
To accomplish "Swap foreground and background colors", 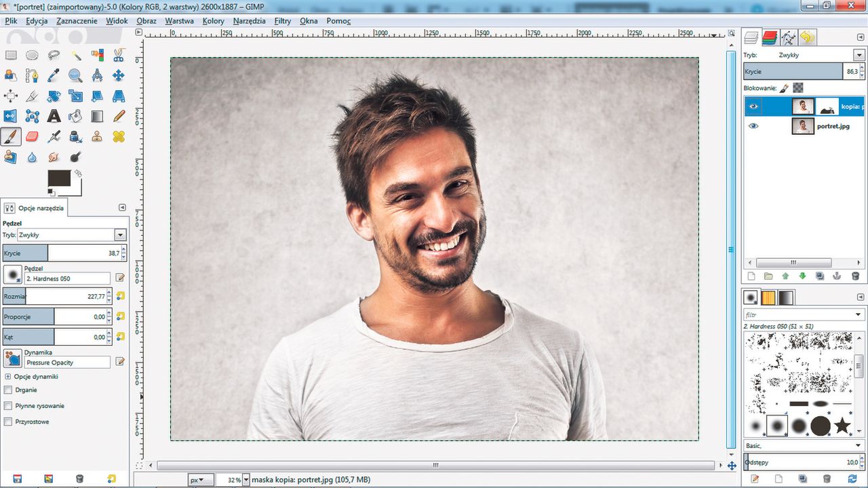I will tap(78, 174).
